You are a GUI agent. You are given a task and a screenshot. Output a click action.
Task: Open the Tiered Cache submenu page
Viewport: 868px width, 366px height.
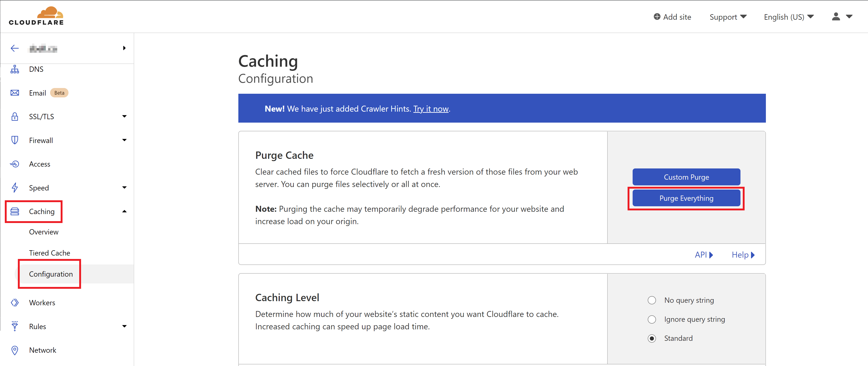pos(49,253)
